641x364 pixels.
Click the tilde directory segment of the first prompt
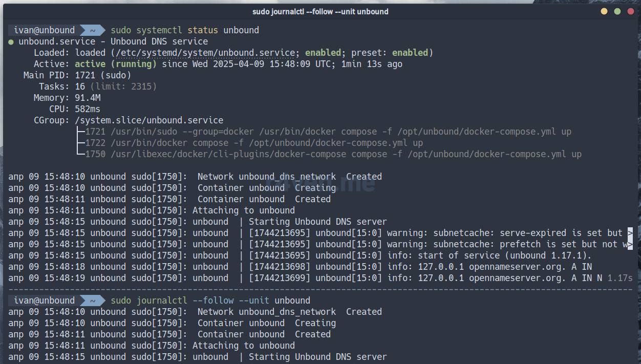pyautogui.click(x=93, y=30)
